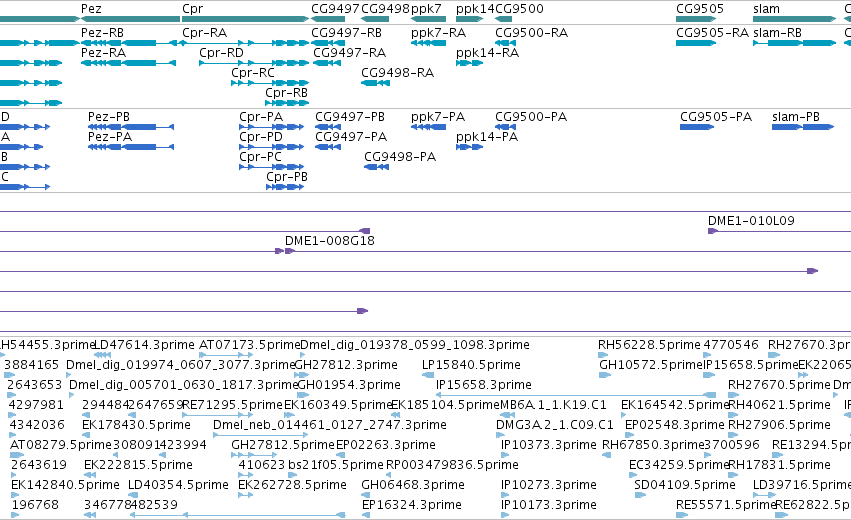Open the slam gene label
Viewport: 851px width, 520px height.
[x=766, y=9]
